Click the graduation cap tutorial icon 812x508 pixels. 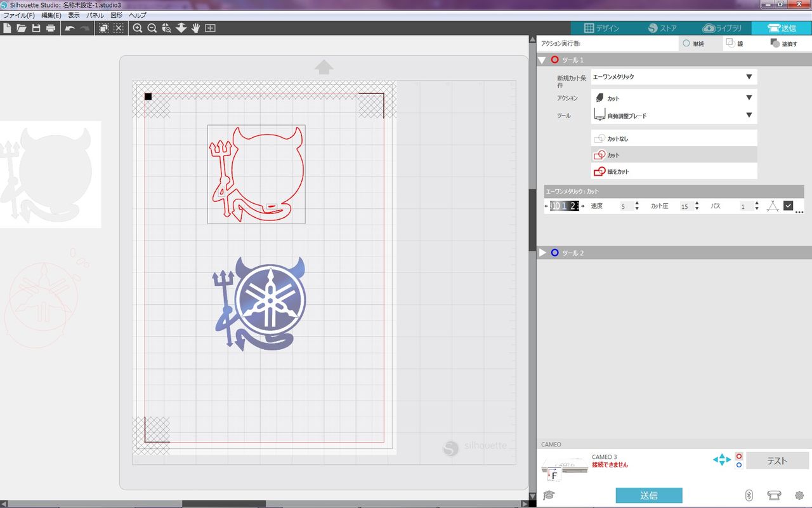click(x=549, y=495)
